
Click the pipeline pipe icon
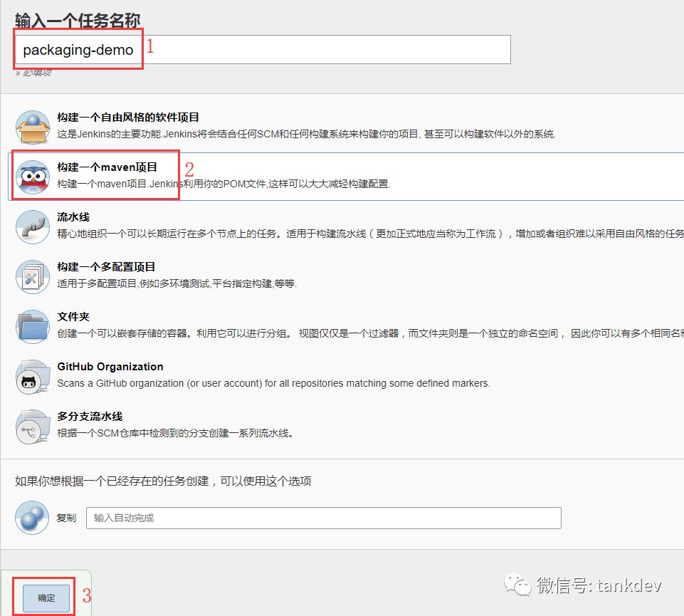tap(33, 227)
